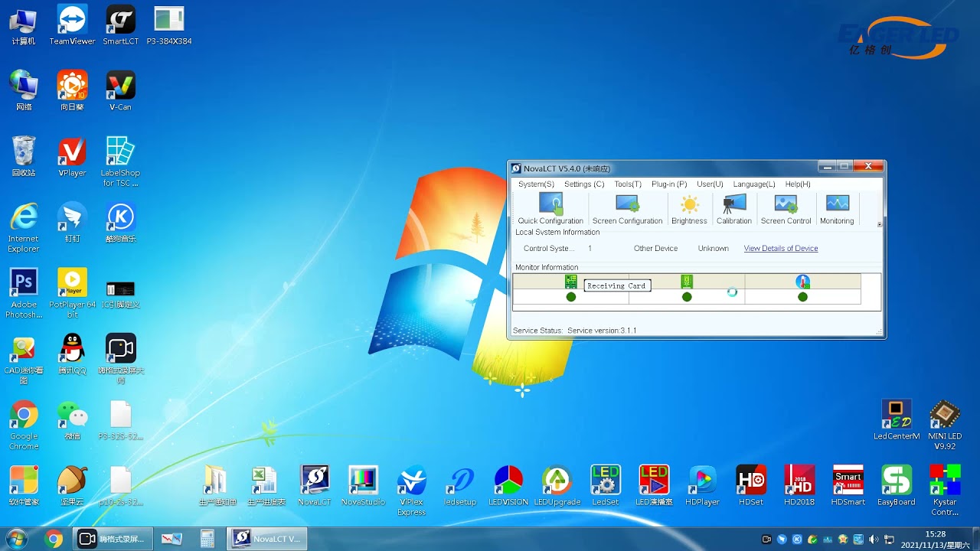Open the Windows Start menu
This screenshot has width=980, height=551.
[16, 538]
